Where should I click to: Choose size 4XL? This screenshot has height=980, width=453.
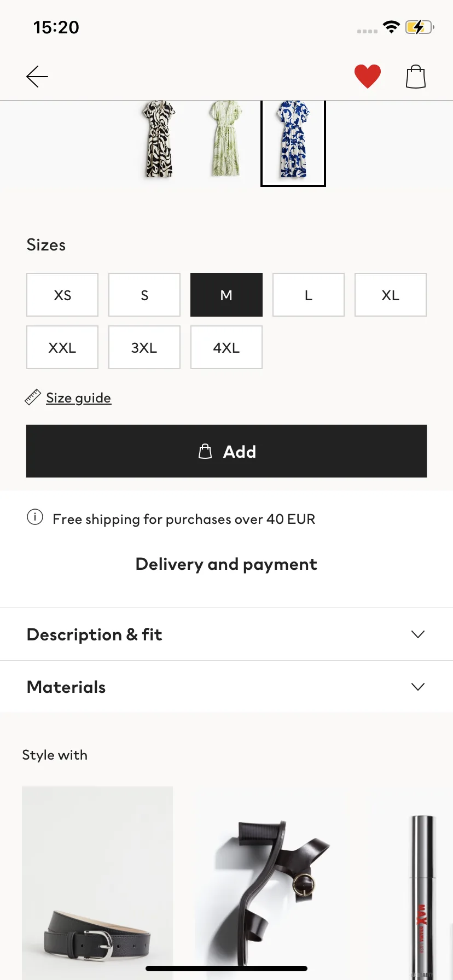click(226, 347)
